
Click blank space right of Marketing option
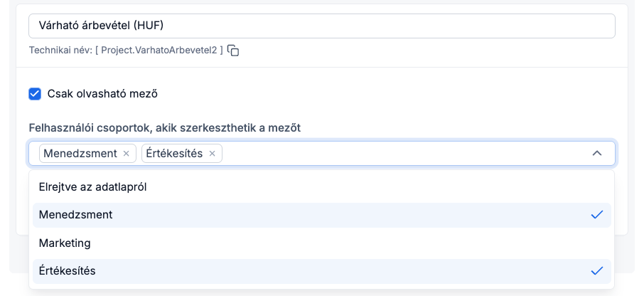tap(355, 243)
